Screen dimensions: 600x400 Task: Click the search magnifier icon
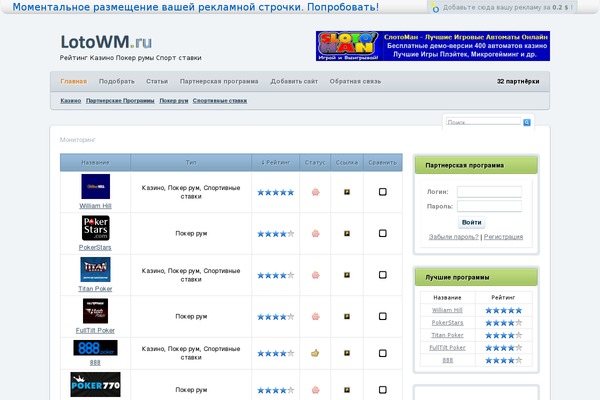coord(527,122)
